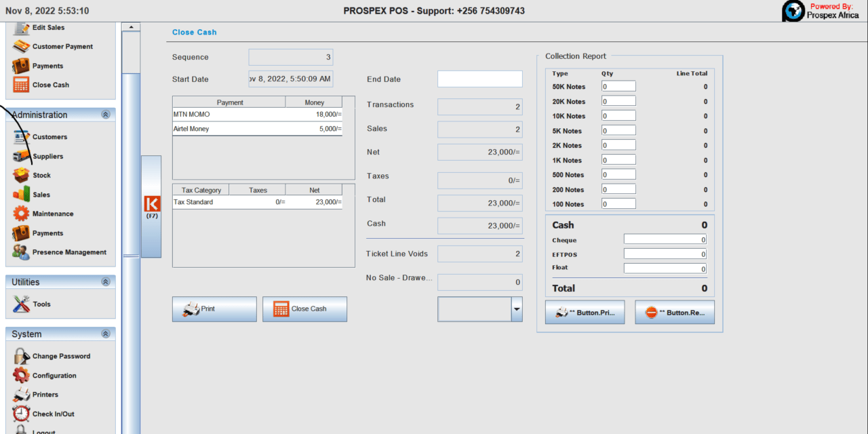Screen dimensions: 868x434
Task: Open the Stock box icon
Action: pos(22,175)
